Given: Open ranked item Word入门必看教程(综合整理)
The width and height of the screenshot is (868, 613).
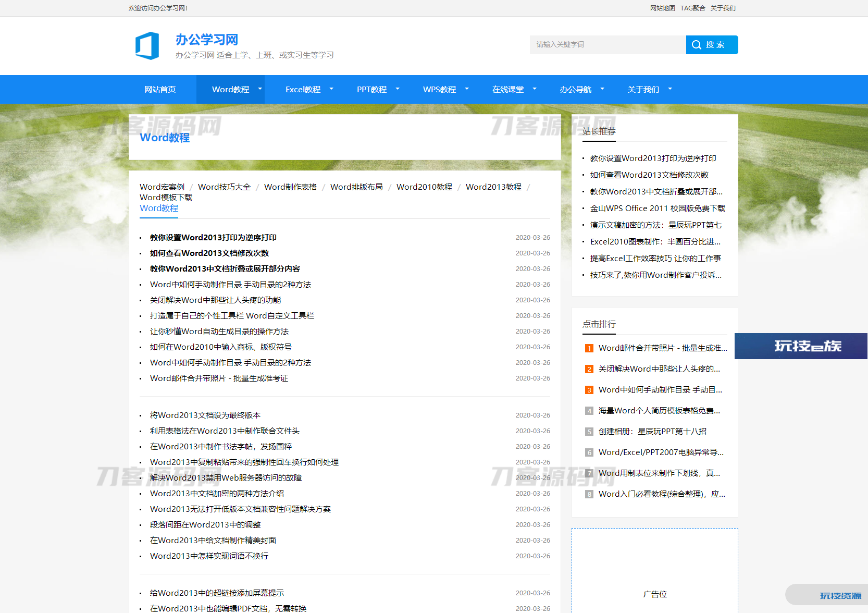Looking at the screenshot, I should [x=662, y=494].
